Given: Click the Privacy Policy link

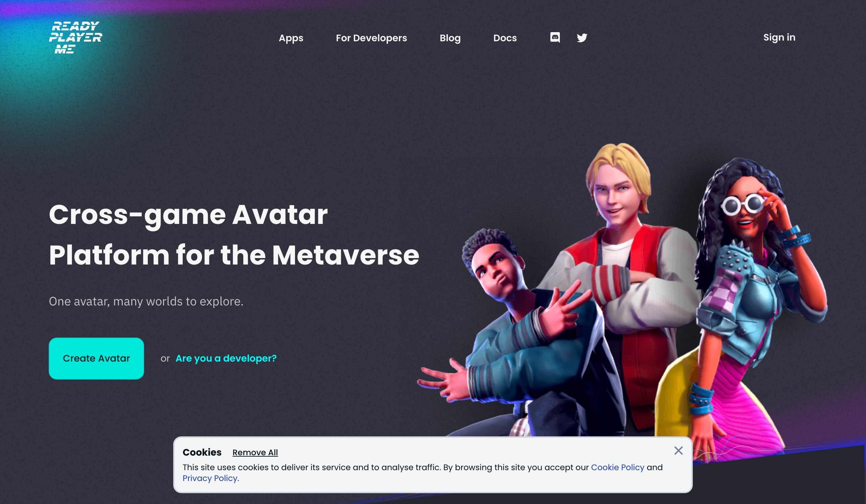Looking at the screenshot, I should pyautogui.click(x=210, y=478).
